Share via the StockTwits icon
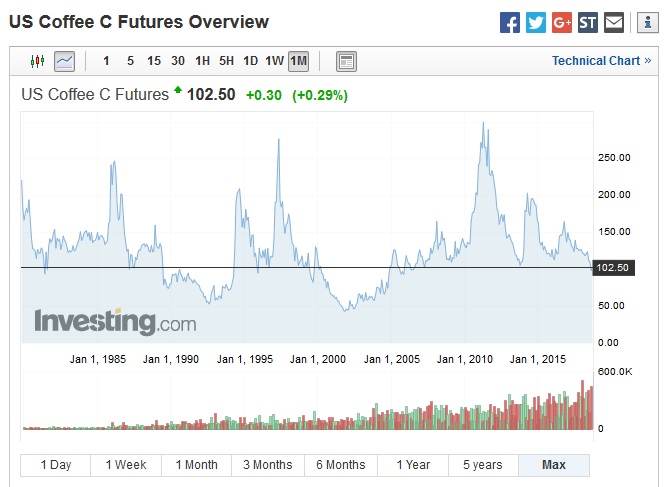Viewport: 665px width, 487px height. pos(588,22)
